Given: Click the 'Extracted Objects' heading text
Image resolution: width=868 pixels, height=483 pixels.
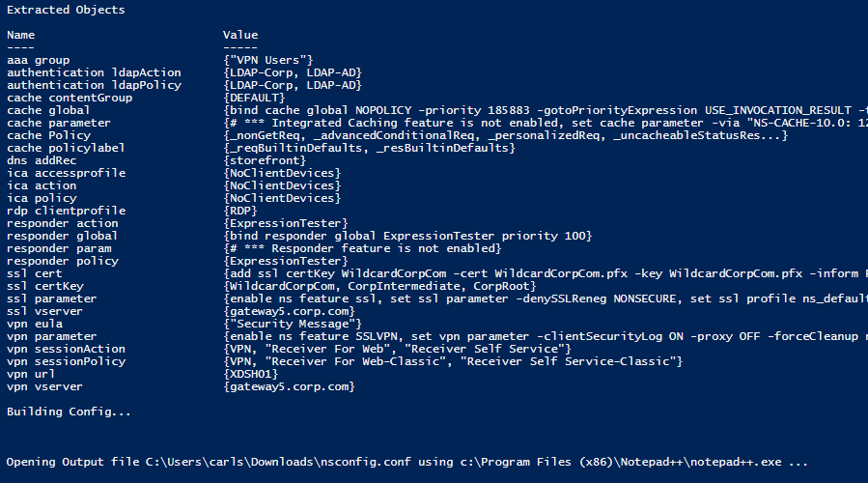Looking at the screenshot, I should [66, 10].
